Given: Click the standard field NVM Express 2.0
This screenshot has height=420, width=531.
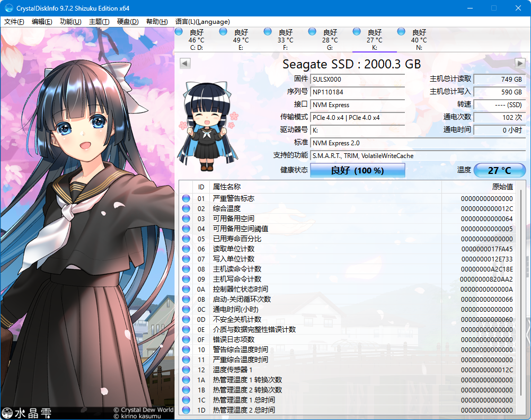Looking at the screenshot, I should (x=418, y=143).
